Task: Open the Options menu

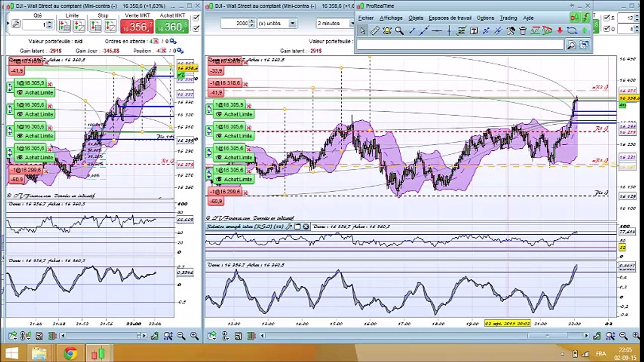Action: (x=486, y=18)
